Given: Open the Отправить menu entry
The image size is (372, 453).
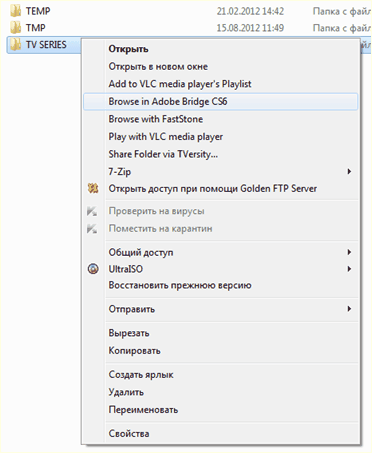Looking at the screenshot, I should tap(220, 309).
